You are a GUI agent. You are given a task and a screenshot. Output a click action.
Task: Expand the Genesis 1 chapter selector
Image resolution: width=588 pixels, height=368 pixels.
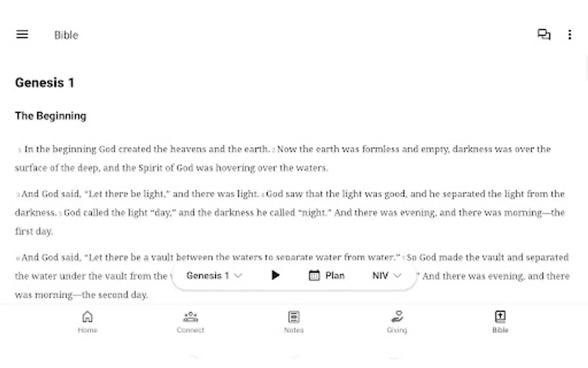coord(214,276)
